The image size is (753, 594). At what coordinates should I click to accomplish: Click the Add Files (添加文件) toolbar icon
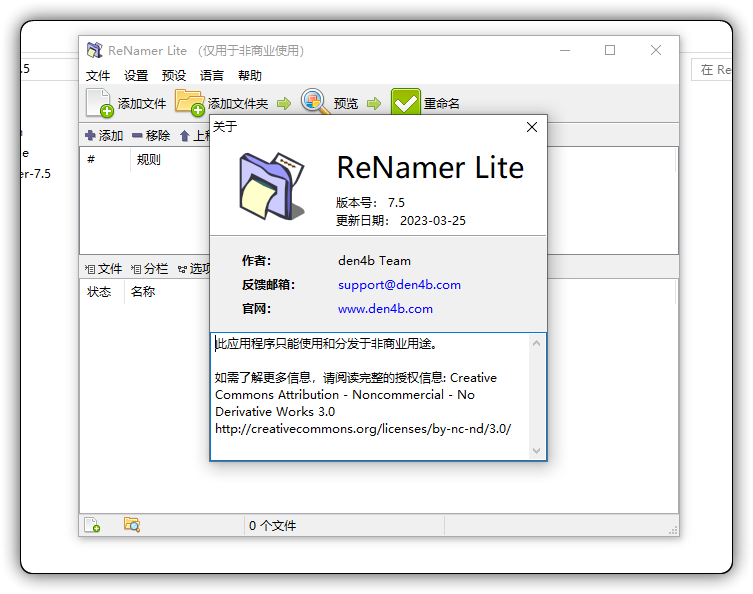pyautogui.click(x=99, y=103)
